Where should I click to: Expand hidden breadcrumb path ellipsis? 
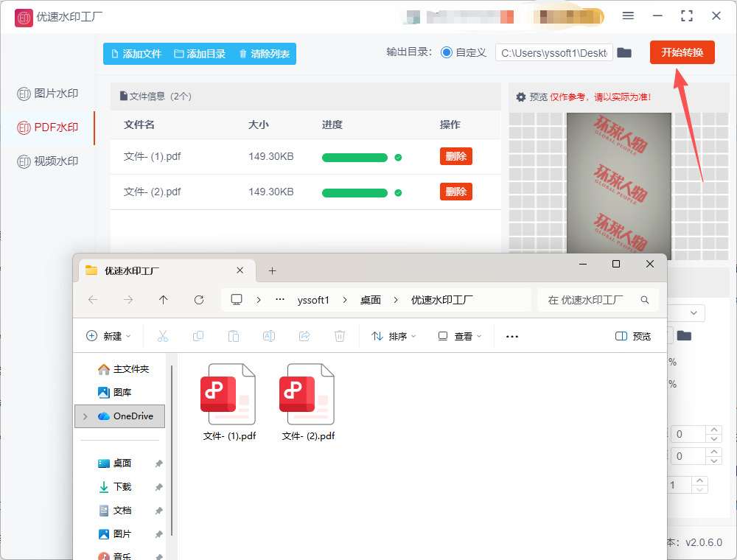(280, 300)
